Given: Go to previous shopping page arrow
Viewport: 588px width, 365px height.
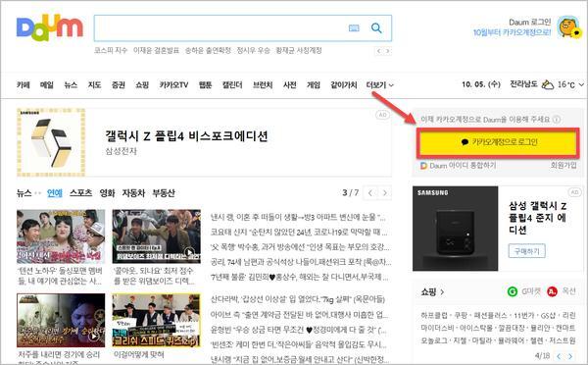Looking at the screenshot, I should pyautogui.click(x=560, y=356).
